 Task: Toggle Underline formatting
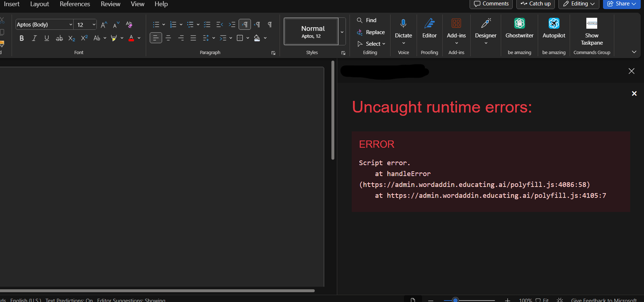tap(46, 38)
